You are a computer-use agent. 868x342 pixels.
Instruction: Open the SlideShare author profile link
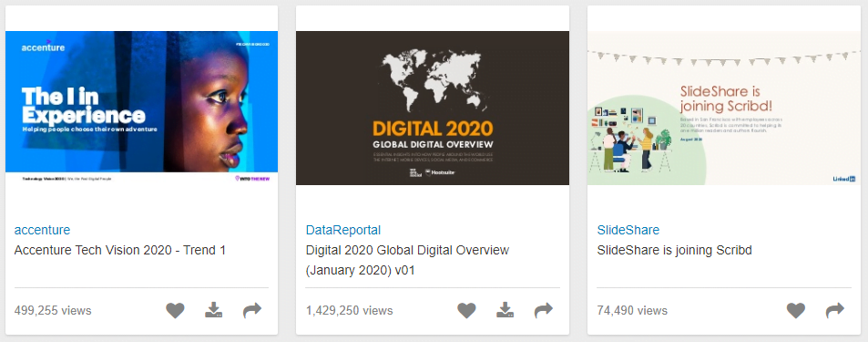click(628, 230)
